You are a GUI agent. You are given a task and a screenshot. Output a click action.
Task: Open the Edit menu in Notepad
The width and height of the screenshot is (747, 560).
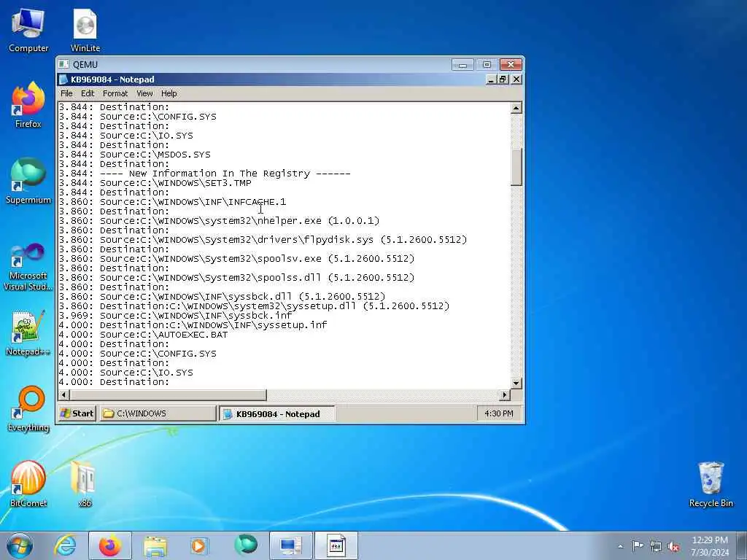coord(88,93)
